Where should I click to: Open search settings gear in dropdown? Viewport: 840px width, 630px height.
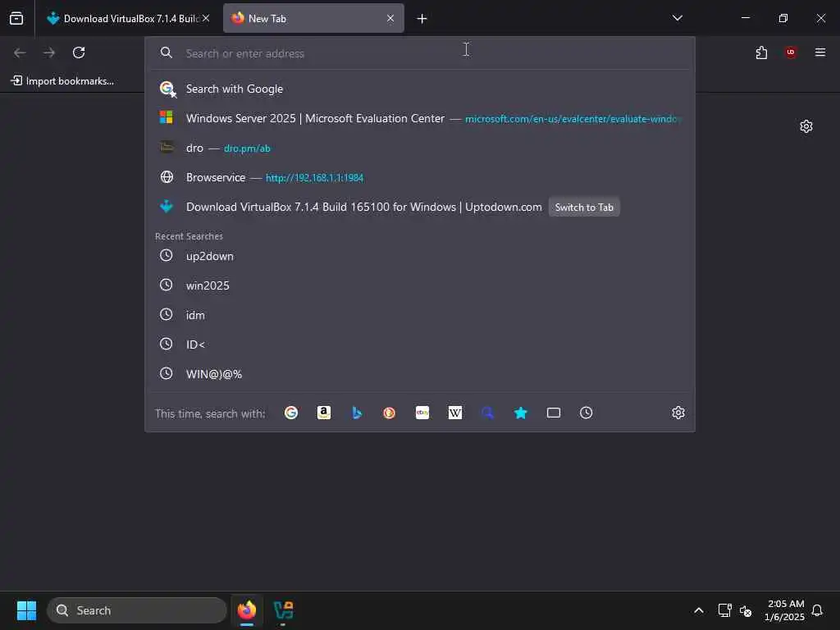[678, 413]
